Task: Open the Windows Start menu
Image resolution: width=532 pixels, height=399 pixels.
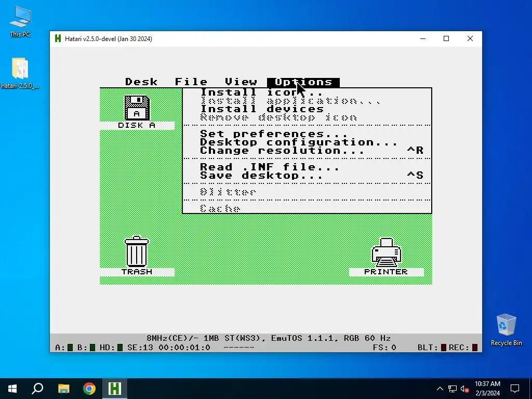Action: [x=12, y=389]
